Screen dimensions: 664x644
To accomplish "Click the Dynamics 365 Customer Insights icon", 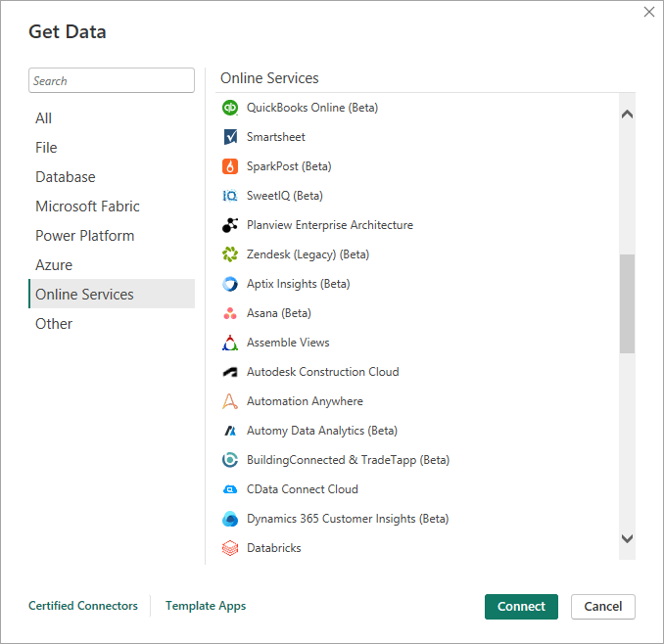I will coord(230,519).
